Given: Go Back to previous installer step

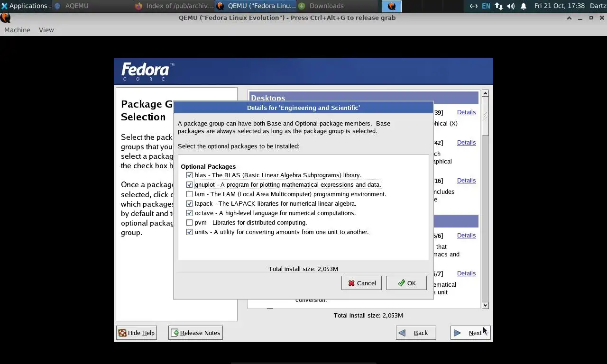Looking at the screenshot, I should [416, 333].
